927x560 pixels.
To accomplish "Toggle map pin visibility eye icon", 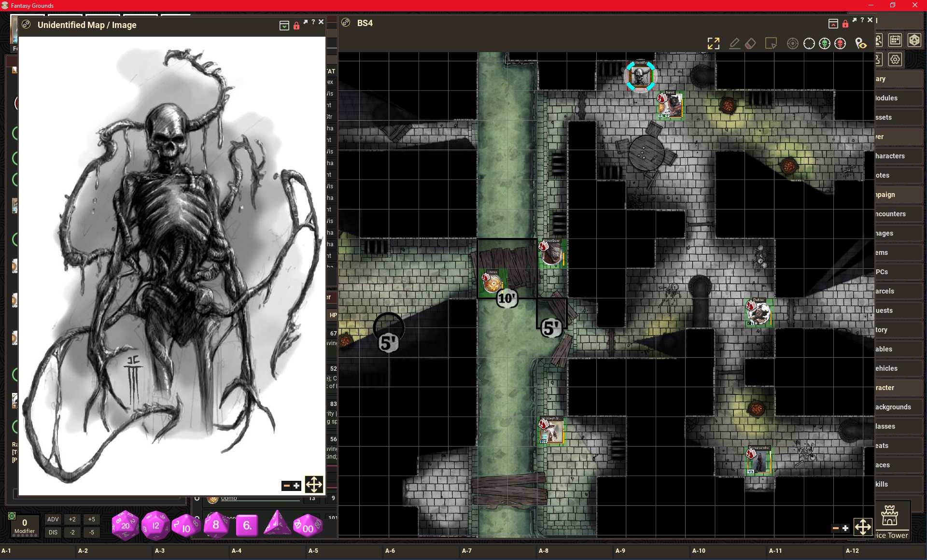I will pyautogui.click(x=861, y=43).
